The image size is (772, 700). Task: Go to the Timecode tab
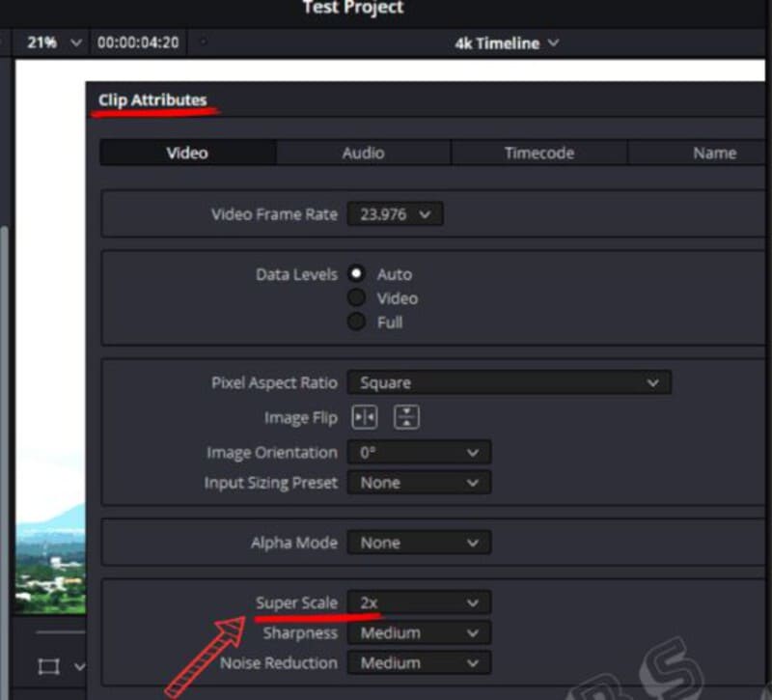point(538,153)
